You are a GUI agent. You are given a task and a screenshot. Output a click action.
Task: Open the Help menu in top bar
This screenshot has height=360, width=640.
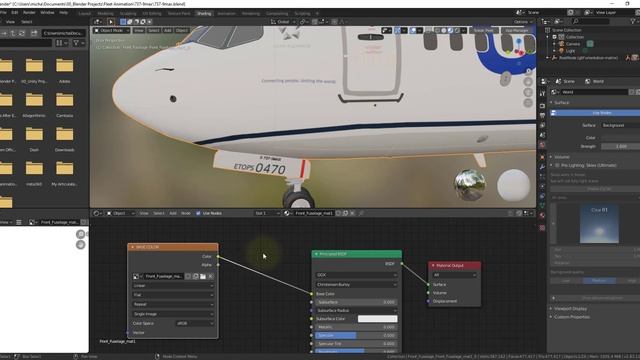63,13
